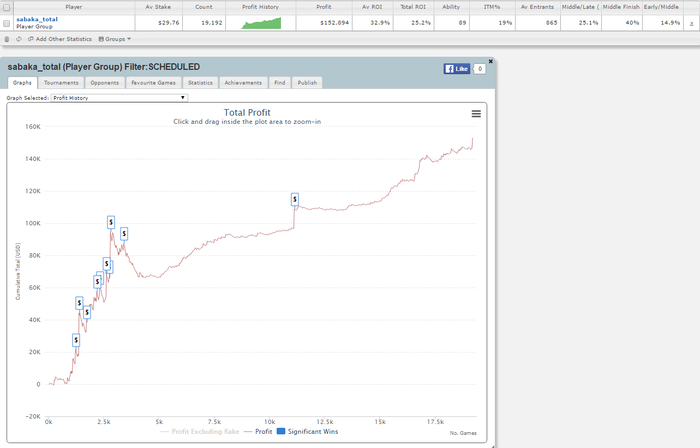Image resolution: width=700 pixels, height=448 pixels.
Task: Sort by the Profit column header
Action: click(x=324, y=7)
